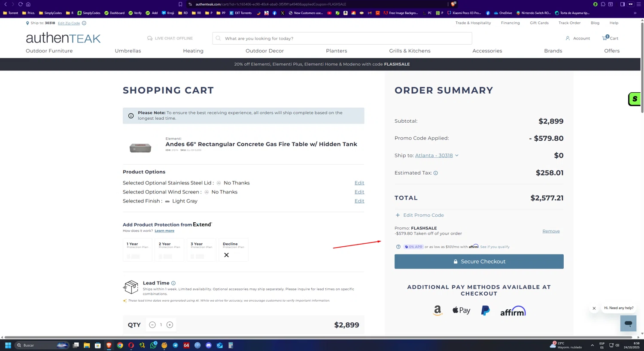Edit the Stainless Steel Lid option
This screenshot has width=644, height=351.
(x=359, y=183)
